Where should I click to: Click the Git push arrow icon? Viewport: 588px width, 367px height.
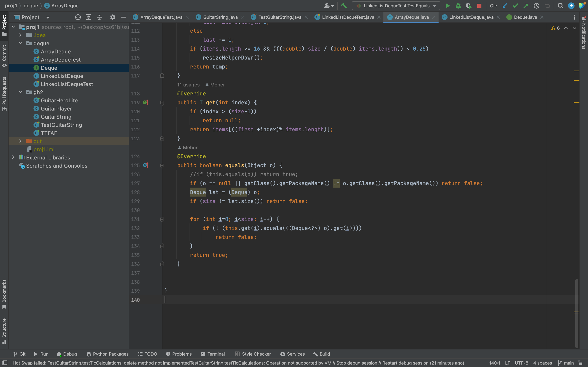click(x=526, y=6)
